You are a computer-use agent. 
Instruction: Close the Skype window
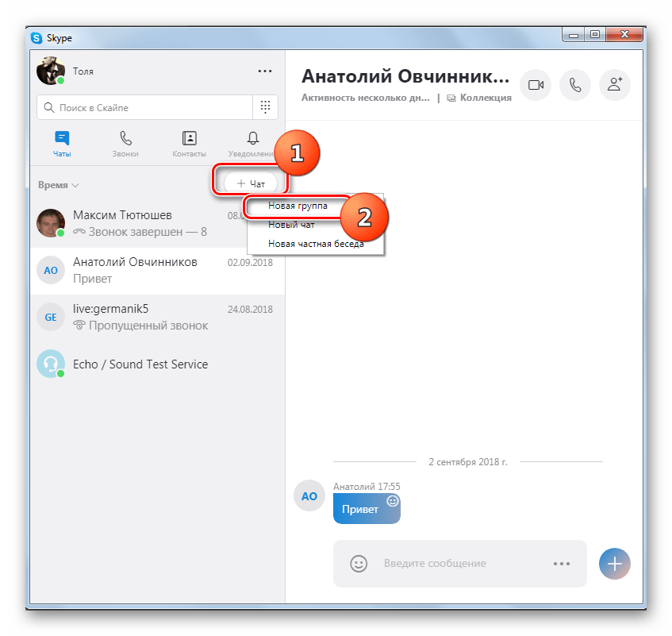[x=624, y=35]
